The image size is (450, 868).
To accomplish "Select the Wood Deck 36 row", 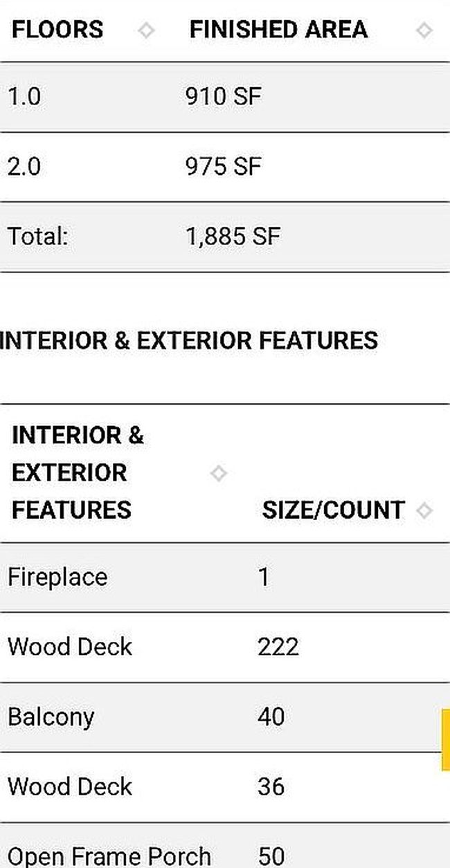I will (225, 787).
